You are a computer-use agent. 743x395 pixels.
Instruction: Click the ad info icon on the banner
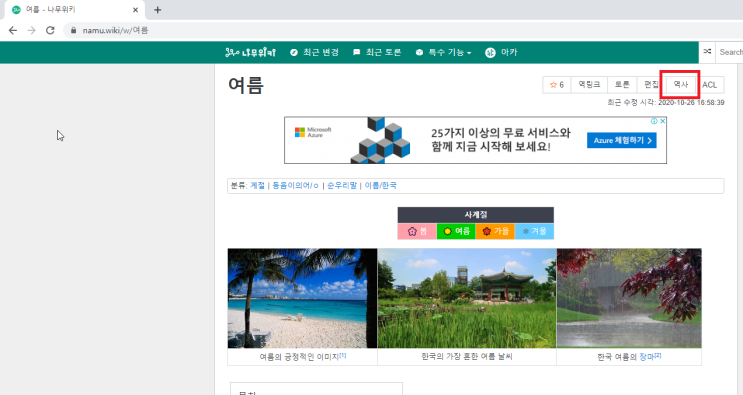tap(654, 121)
